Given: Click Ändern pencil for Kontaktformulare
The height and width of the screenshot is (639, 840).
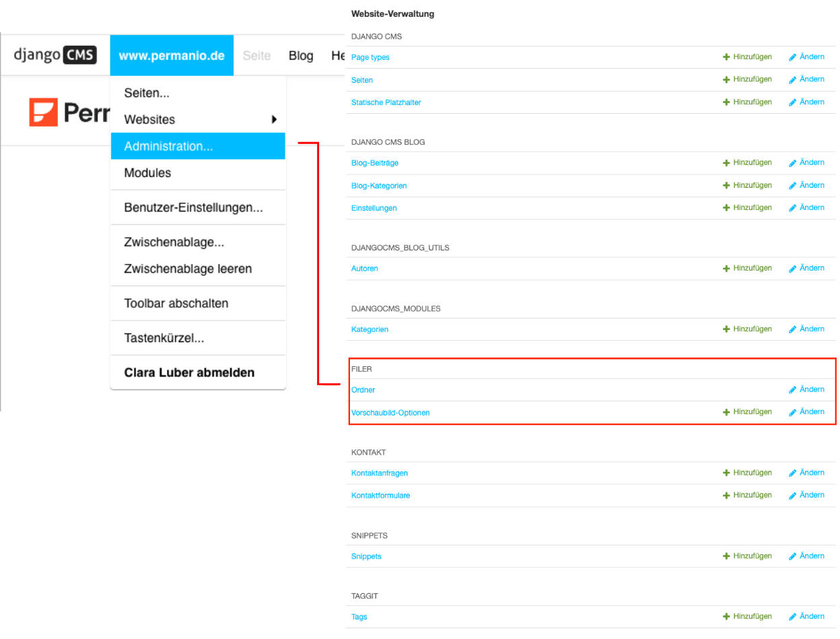Looking at the screenshot, I should click(x=806, y=496).
